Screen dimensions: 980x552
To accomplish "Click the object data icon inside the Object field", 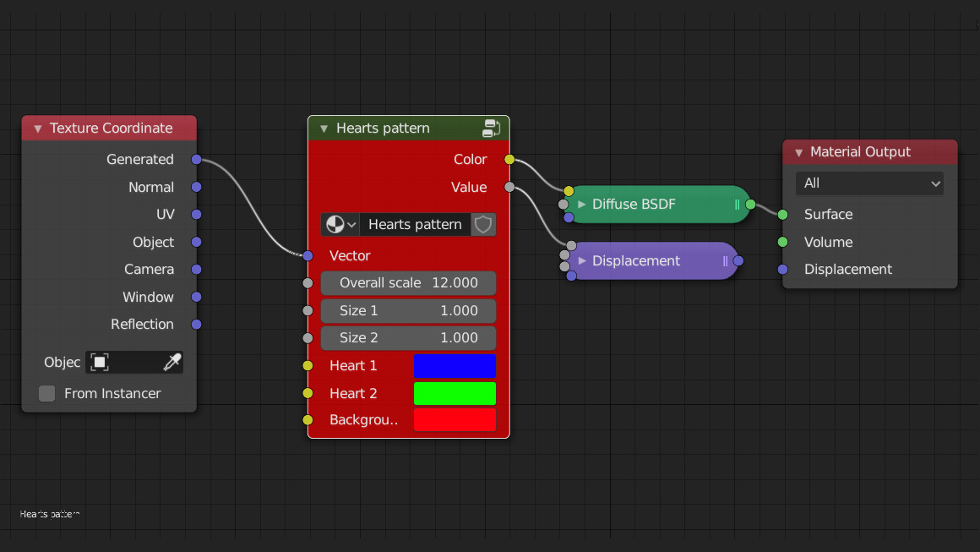I will pos(99,362).
